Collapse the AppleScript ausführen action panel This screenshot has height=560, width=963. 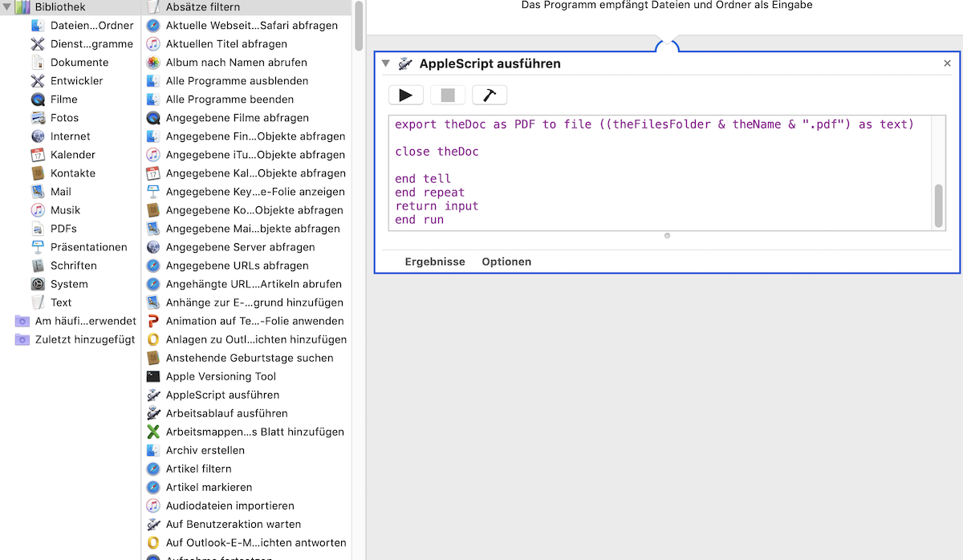[386, 63]
